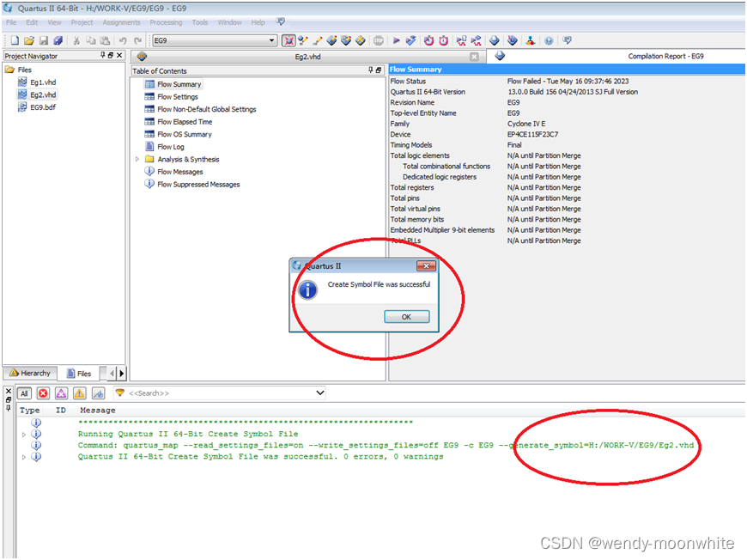Viewport: 747px width, 560px height.
Task: Open the SOPC/Qsys builder icon
Action: click(531, 40)
